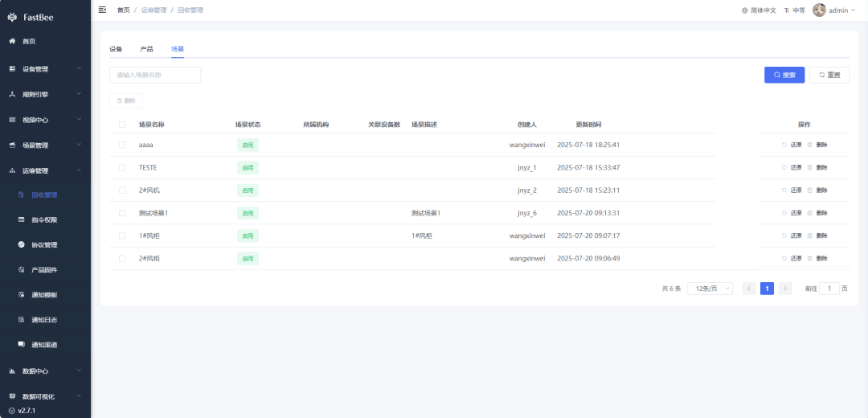
Task: Open the 12条/页 page size dropdown
Action: [x=710, y=289]
